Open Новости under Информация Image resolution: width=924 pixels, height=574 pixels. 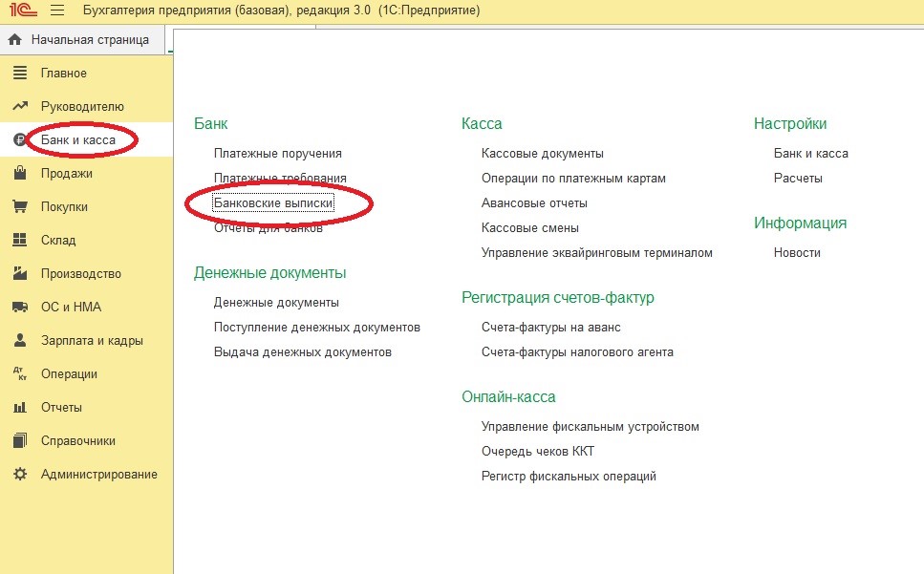[797, 252]
